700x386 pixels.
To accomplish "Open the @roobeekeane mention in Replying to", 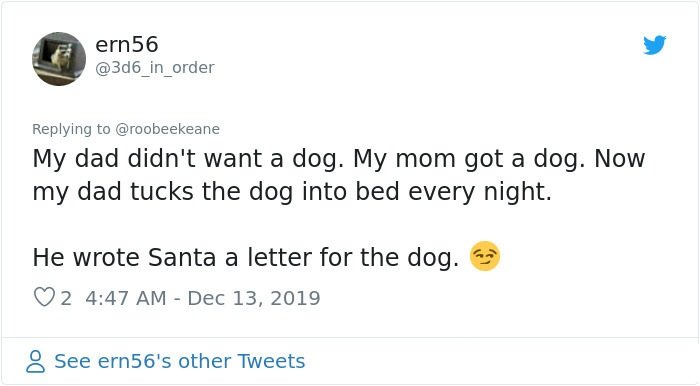I will point(167,129).
